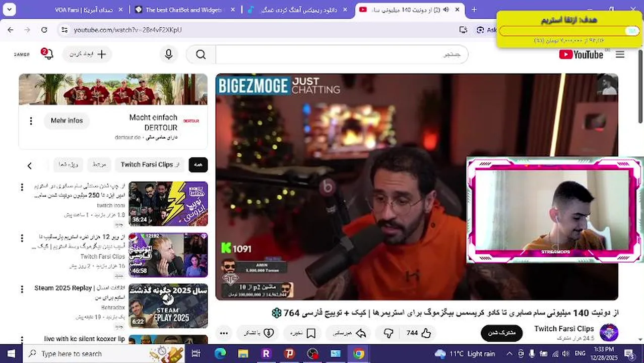Screen dimensions: 644x363
Task: Open the site information icon in address bar
Action: click(x=64, y=30)
